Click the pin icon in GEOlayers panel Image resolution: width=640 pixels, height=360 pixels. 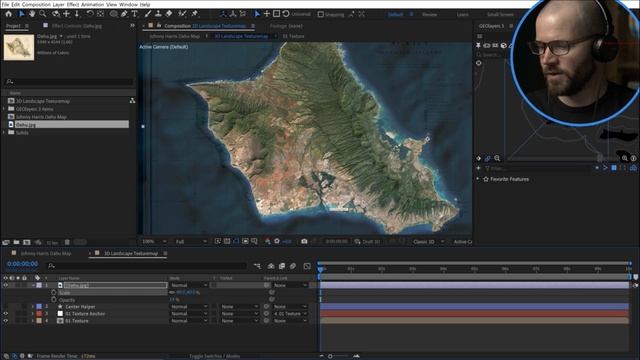pos(478,45)
